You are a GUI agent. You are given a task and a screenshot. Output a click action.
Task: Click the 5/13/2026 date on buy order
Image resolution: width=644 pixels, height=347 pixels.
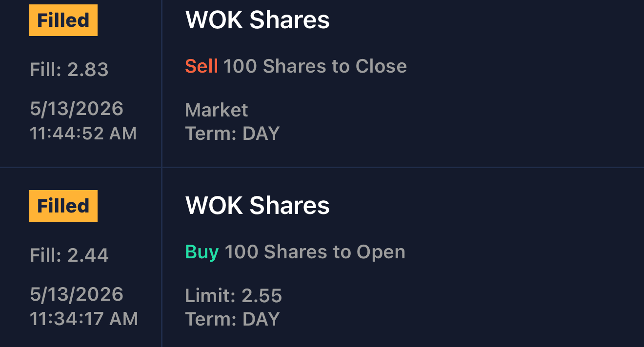[x=77, y=294]
